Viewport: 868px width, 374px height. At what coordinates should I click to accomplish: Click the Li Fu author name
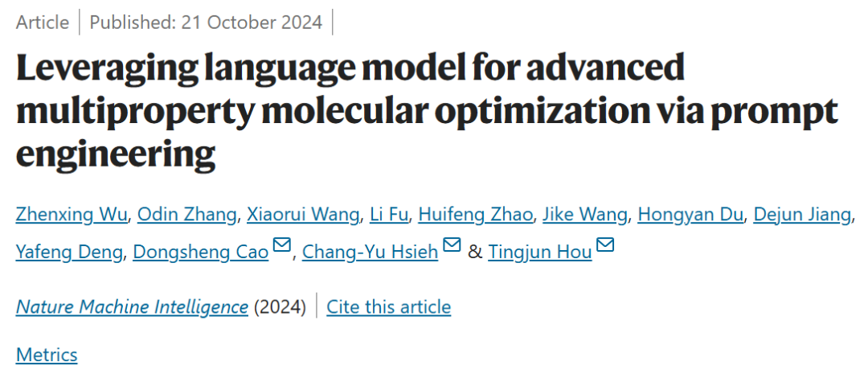pos(389,214)
